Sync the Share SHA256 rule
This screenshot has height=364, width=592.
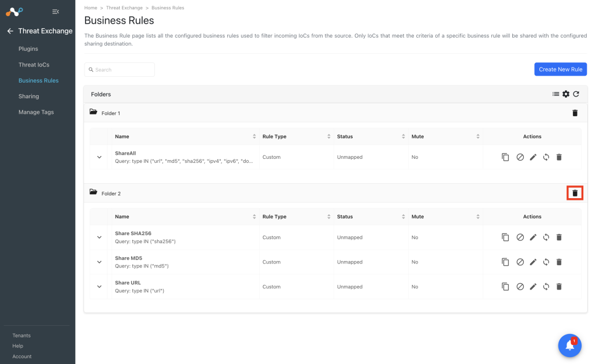pyautogui.click(x=546, y=237)
